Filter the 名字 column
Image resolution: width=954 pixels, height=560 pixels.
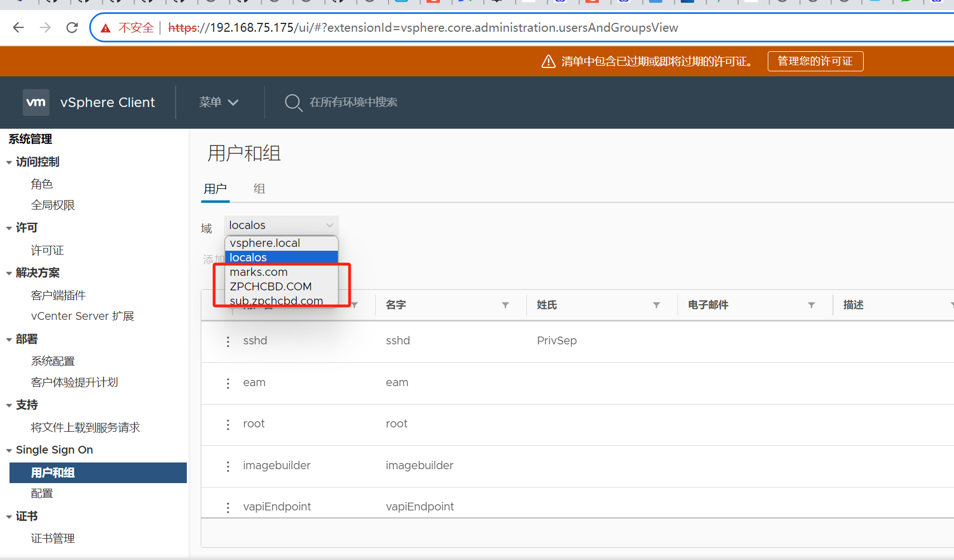pos(505,305)
